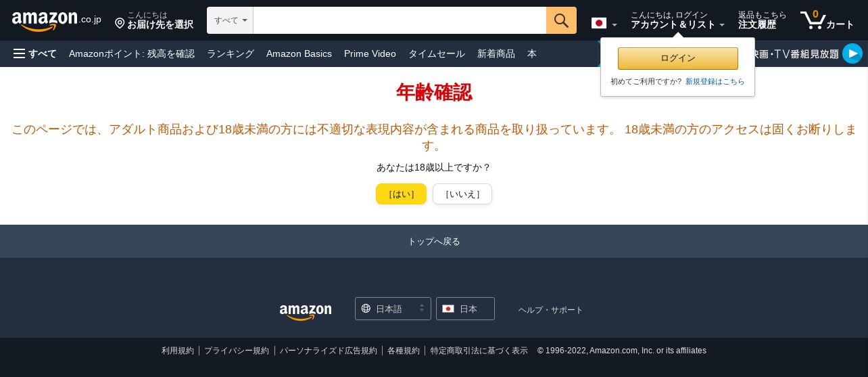Select タイムセール in navigation bar
Image resolution: width=868 pixels, height=377 pixels.
tap(437, 53)
